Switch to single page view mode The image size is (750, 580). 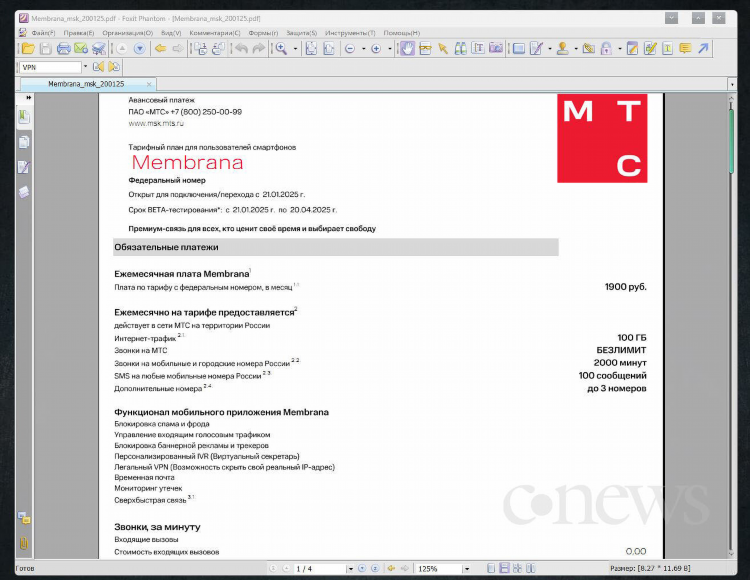point(491,568)
